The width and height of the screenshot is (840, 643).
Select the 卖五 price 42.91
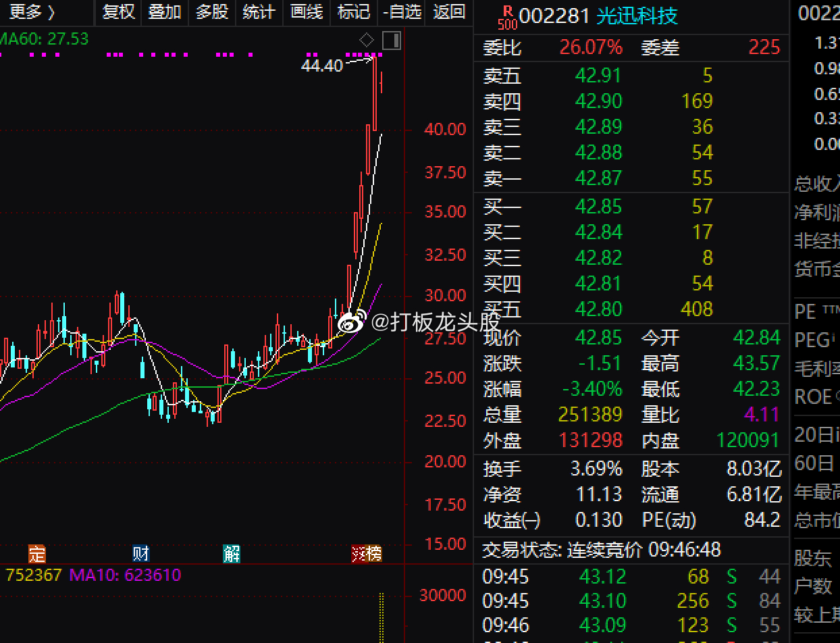pyautogui.click(x=598, y=76)
